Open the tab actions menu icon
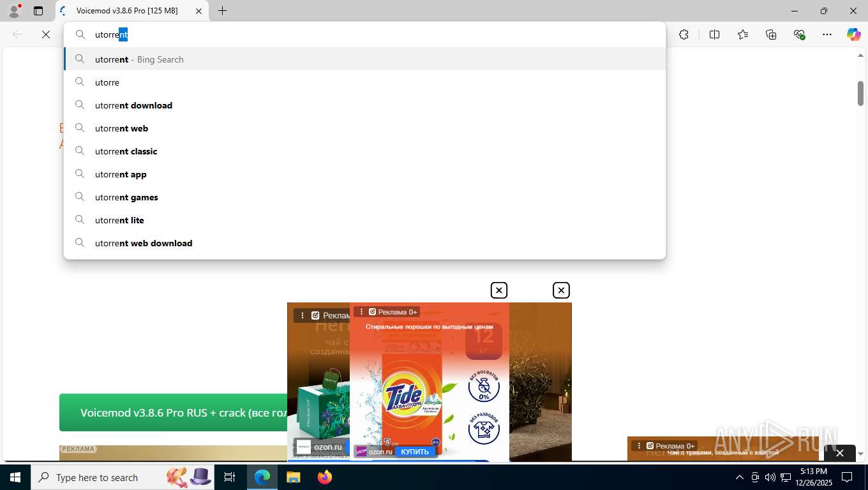The height and width of the screenshot is (490, 868). [38, 11]
